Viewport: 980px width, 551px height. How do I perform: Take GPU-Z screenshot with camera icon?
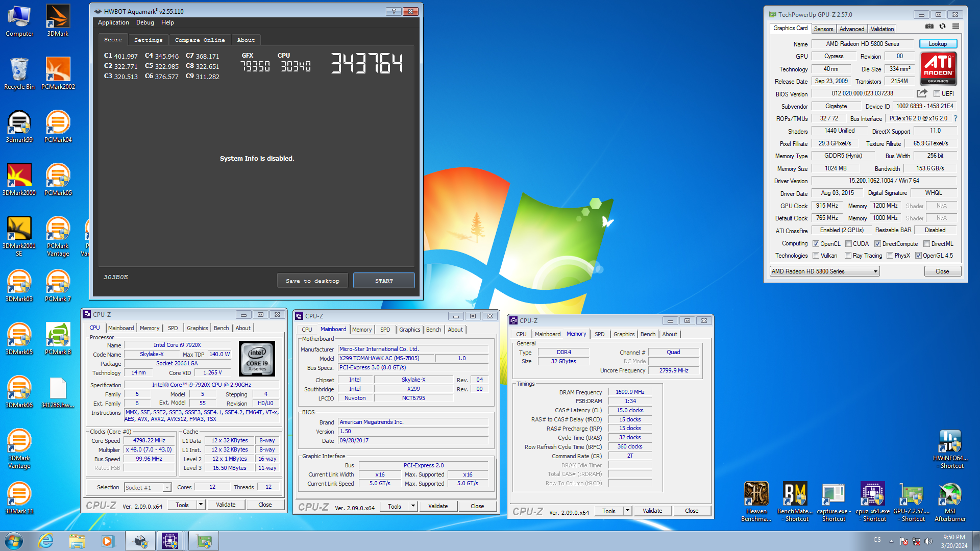[929, 26]
